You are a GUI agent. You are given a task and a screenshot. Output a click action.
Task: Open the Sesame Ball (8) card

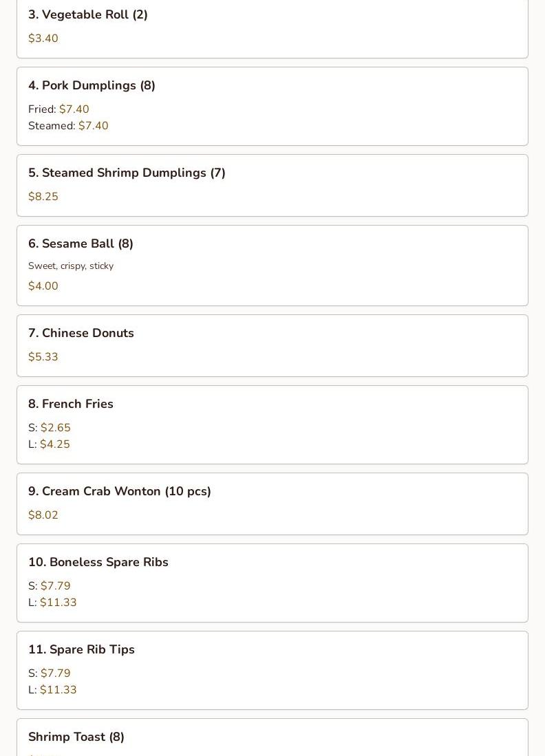[272, 265]
